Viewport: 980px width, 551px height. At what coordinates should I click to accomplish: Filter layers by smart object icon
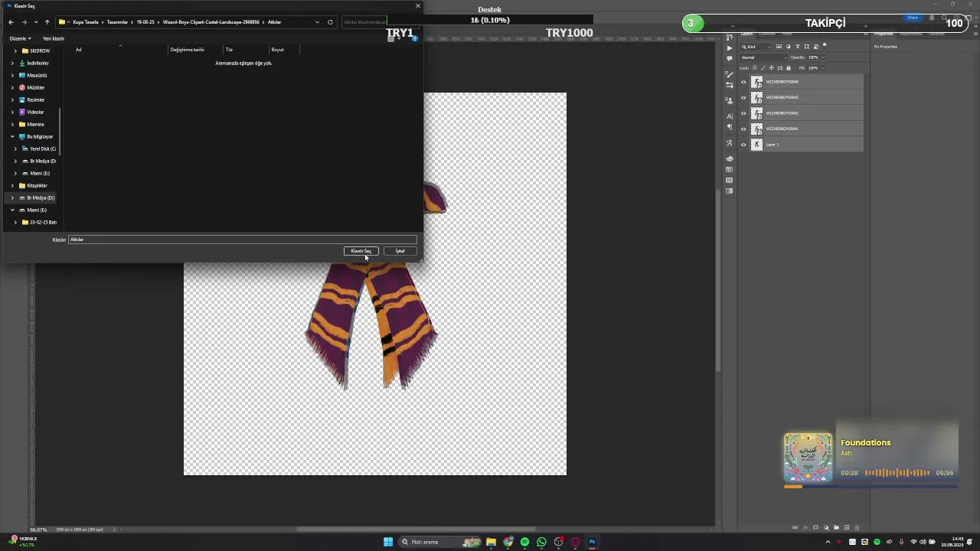(816, 47)
